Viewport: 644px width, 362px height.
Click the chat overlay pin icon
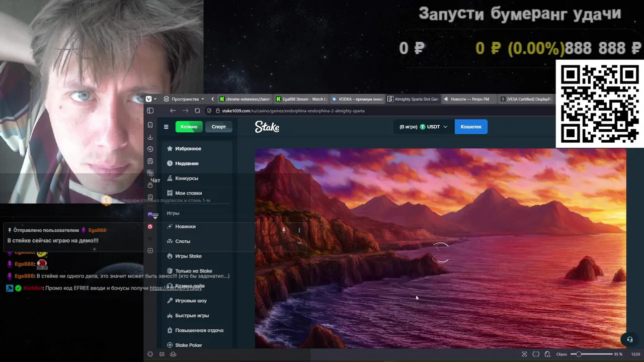[x=284, y=230]
